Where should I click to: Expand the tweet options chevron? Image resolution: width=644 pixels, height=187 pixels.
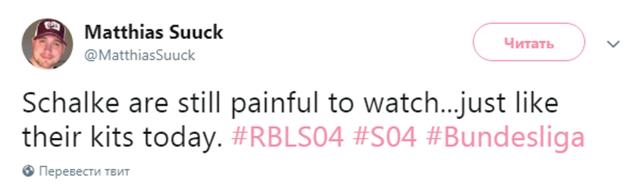click(614, 44)
